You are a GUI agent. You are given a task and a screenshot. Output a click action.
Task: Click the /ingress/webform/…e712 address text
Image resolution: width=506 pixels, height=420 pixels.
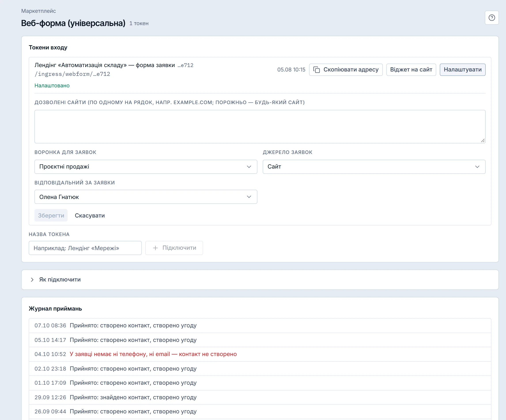coord(72,74)
